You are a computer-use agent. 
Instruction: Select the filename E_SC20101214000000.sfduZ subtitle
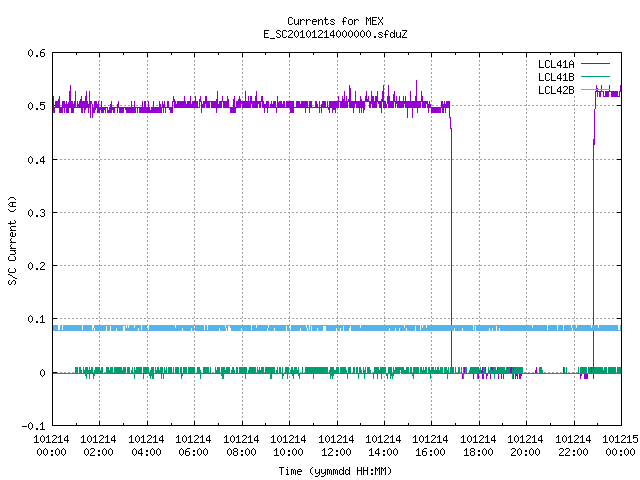(x=335, y=34)
